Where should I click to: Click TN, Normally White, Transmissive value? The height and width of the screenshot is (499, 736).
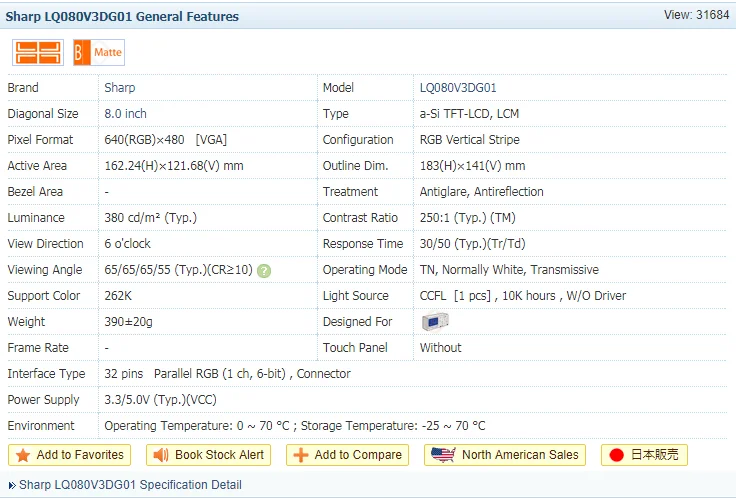click(509, 270)
